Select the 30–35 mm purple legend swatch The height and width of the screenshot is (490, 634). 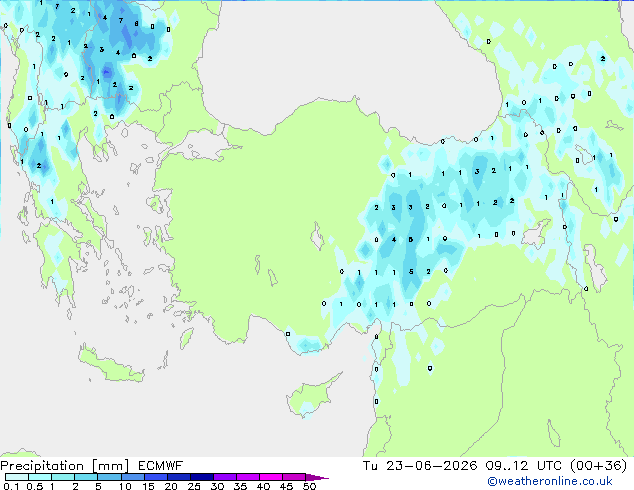pyautogui.click(x=225, y=477)
